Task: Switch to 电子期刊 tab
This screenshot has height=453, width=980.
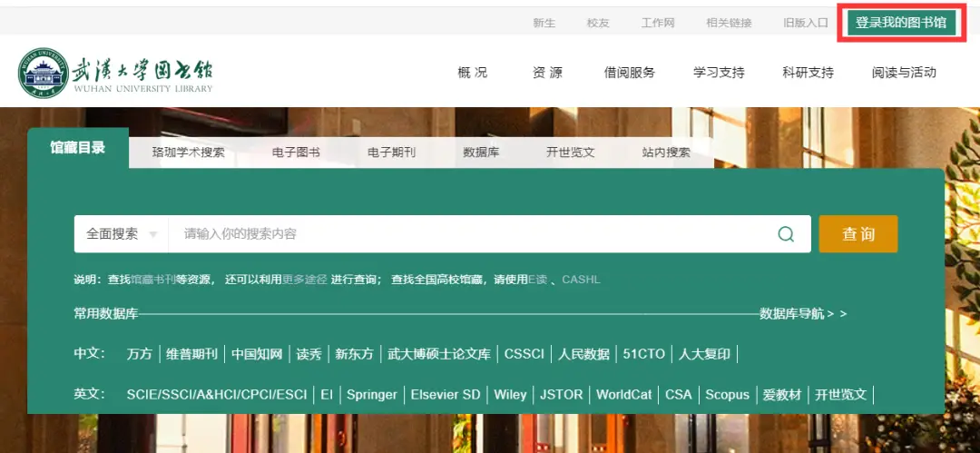Action: click(x=391, y=152)
